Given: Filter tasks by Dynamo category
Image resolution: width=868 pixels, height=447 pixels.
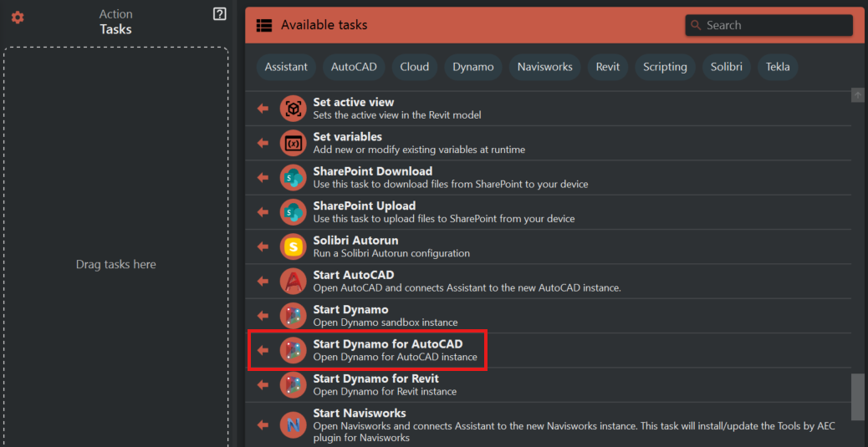Looking at the screenshot, I should pos(472,67).
